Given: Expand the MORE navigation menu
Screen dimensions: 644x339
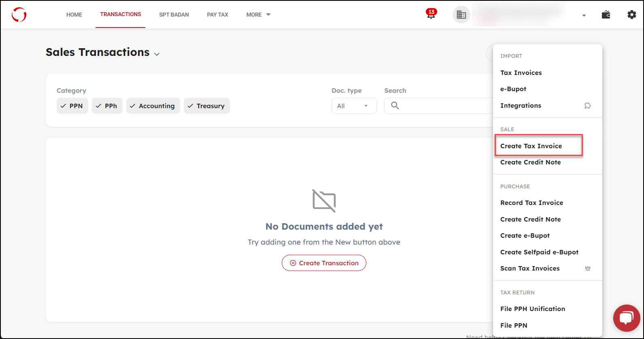Looking at the screenshot, I should tap(258, 15).
